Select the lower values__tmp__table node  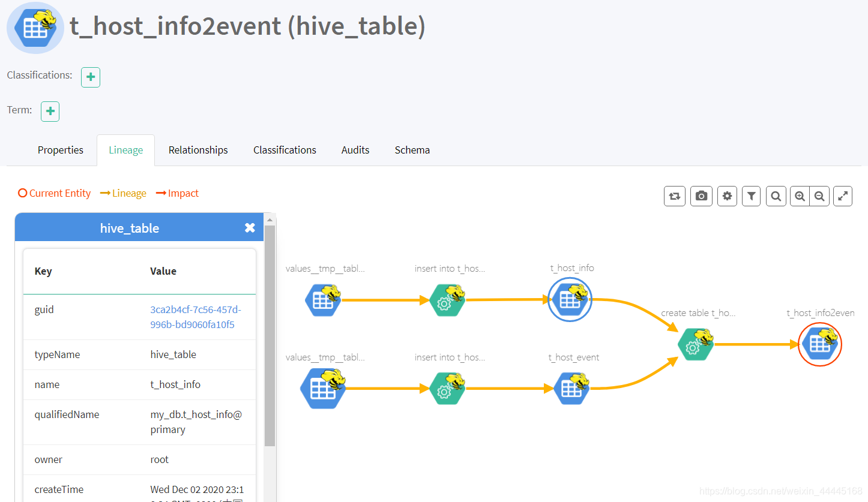coord(323,389)
